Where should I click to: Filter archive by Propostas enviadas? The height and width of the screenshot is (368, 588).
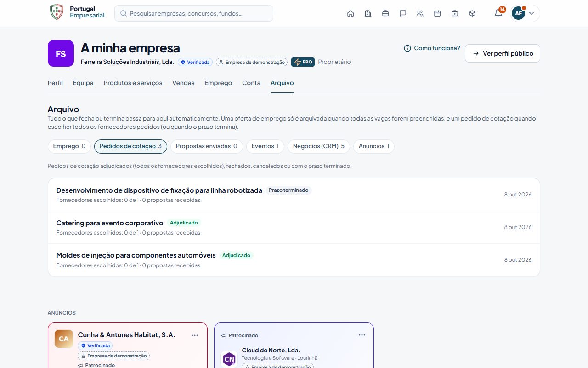(x=207, y=146)
